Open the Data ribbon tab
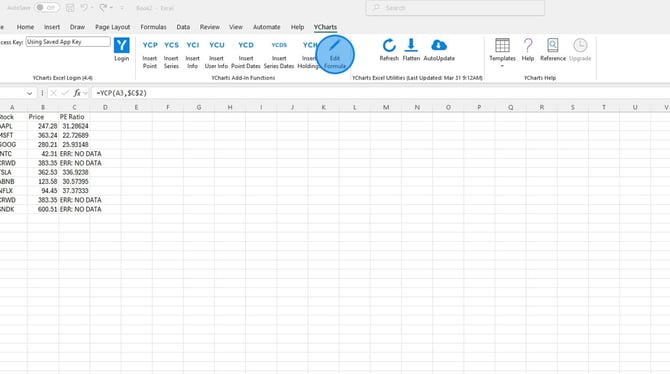This screenshot has width=670, height=374. [183, 27]
